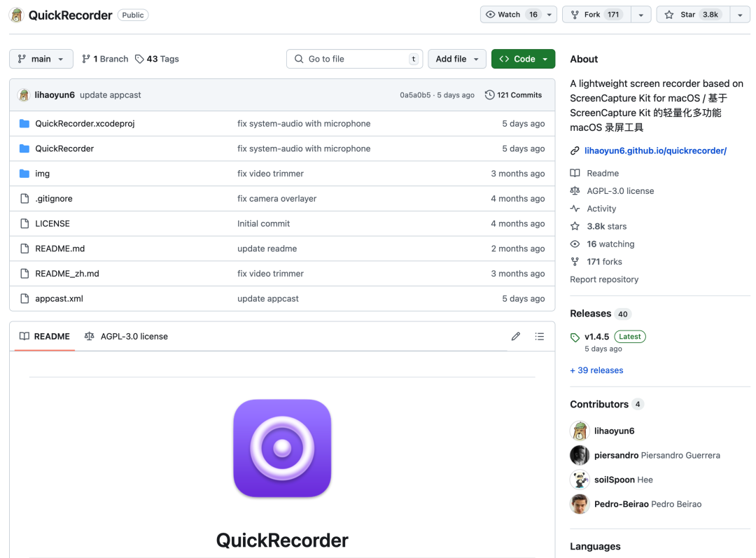The height and width of the screenshot is (558, 756).
Task: Click the link icon beside website URL
Action: [575, 151]
